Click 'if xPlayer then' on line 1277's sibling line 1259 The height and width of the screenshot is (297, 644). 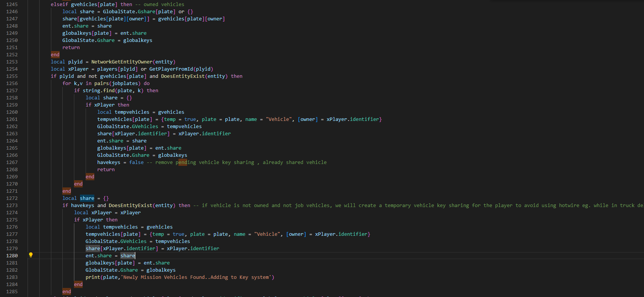tap(108, 105)
